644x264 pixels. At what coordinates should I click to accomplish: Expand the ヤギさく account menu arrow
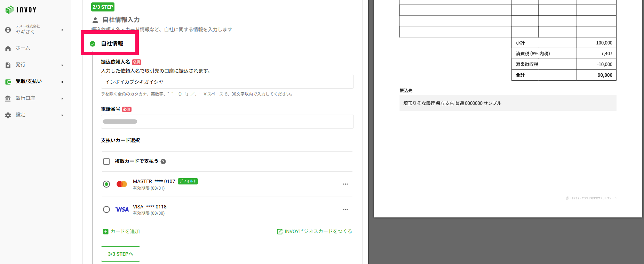(62, 30)
